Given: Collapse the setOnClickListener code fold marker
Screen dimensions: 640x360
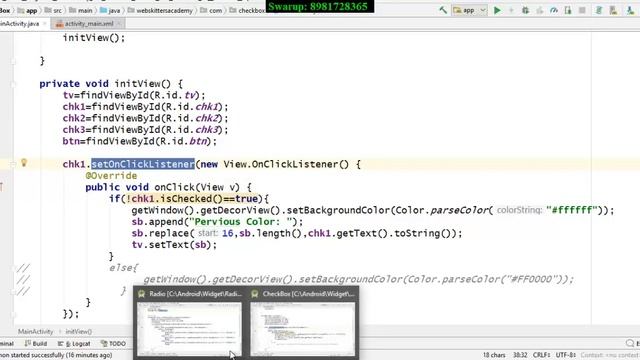Looking at the screenshot, I should [x=13, y=164].
